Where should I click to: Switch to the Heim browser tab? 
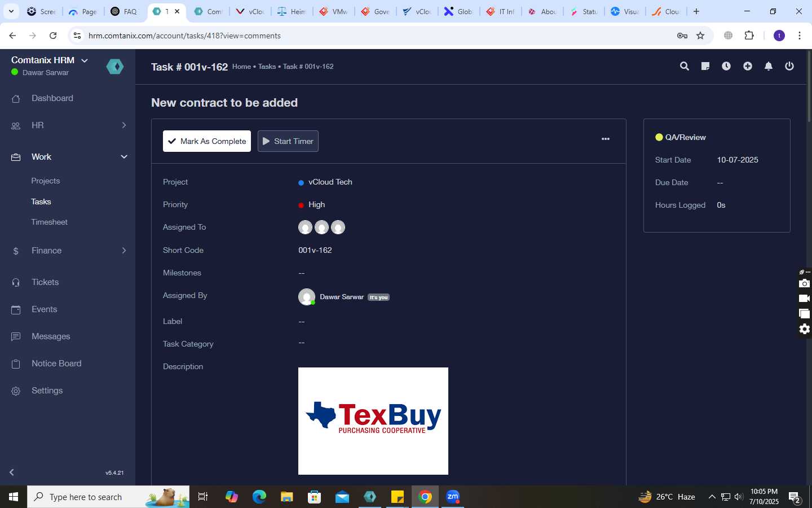(x=292, y=11)
